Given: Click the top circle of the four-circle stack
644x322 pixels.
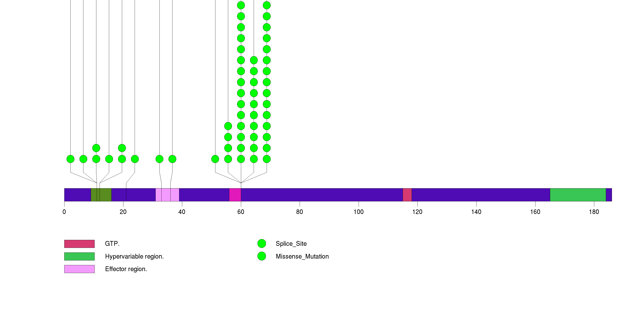Looking at the screenshot, I should tap(228, 126).
